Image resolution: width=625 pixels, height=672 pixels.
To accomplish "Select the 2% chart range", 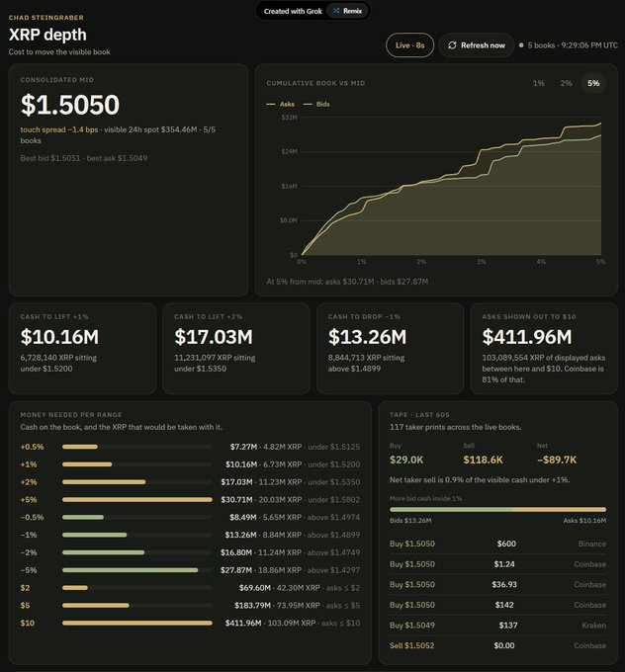I will 566,83.
